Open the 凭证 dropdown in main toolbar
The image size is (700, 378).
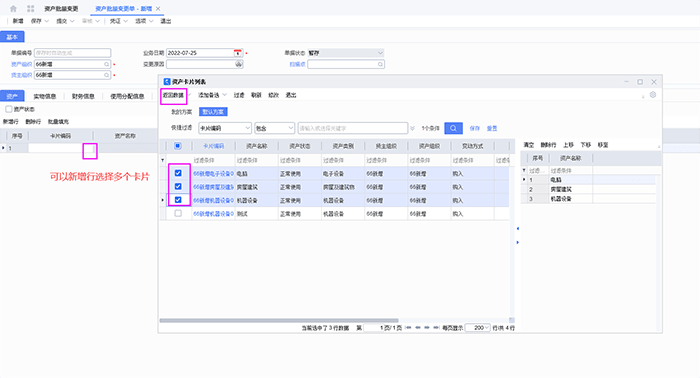click(x=125, y=21)
